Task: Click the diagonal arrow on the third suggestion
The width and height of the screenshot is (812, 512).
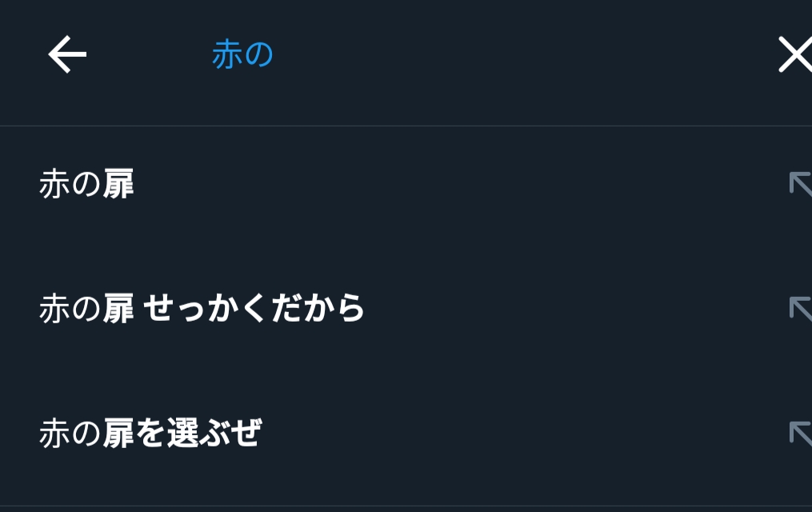Action: (800, 433)
